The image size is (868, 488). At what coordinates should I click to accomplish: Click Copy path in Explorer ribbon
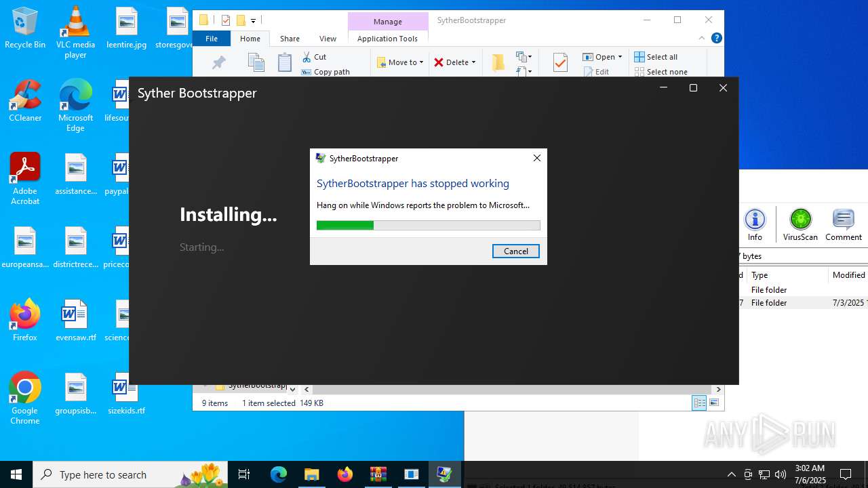pos(325,72)
